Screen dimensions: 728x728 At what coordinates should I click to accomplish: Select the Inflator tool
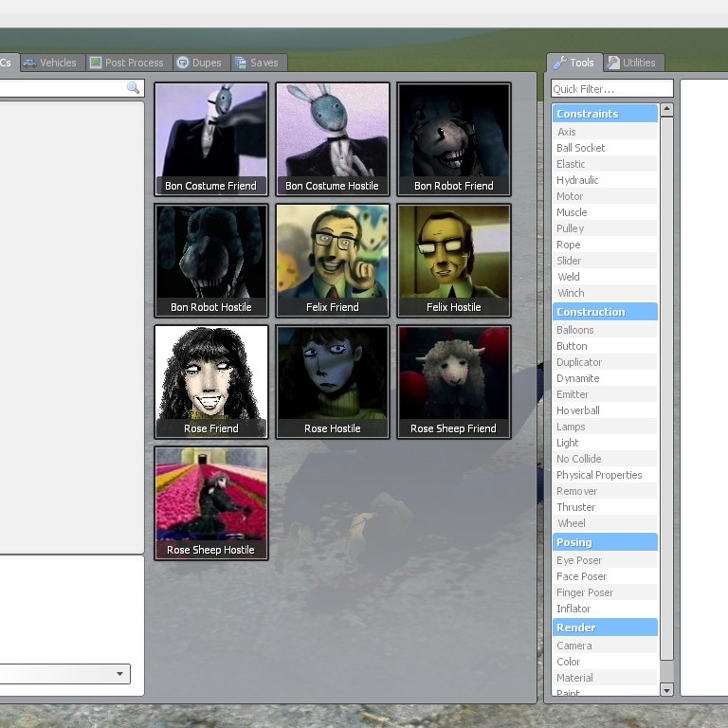(x=605, y=609)
